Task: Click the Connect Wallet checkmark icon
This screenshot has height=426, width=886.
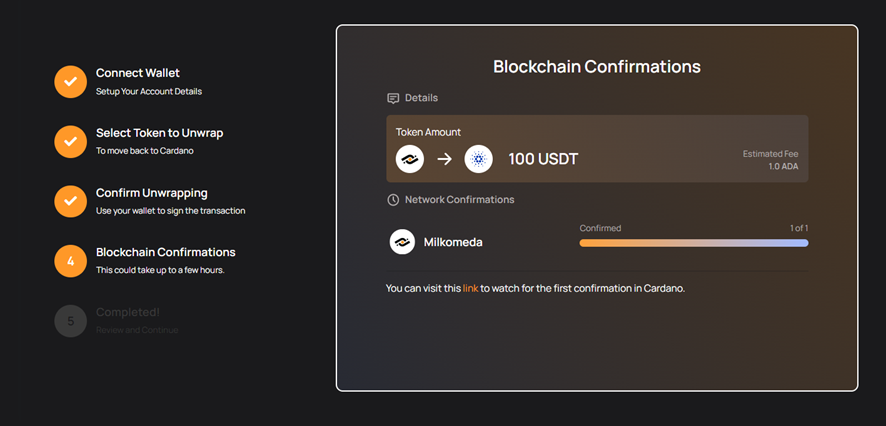Action: click(70, 81)
